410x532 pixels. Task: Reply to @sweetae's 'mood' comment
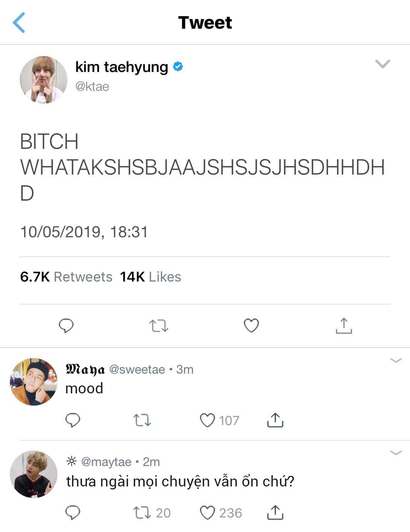point(73,420)
